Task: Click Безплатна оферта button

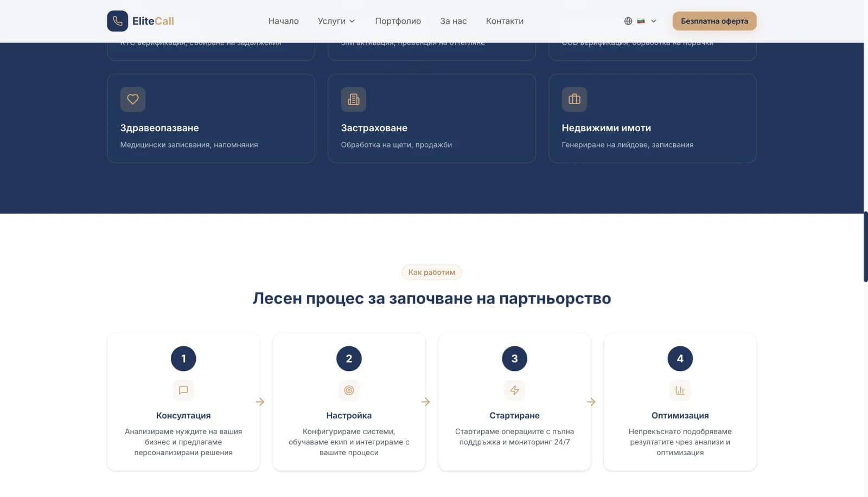Action: tap(714, 21)
